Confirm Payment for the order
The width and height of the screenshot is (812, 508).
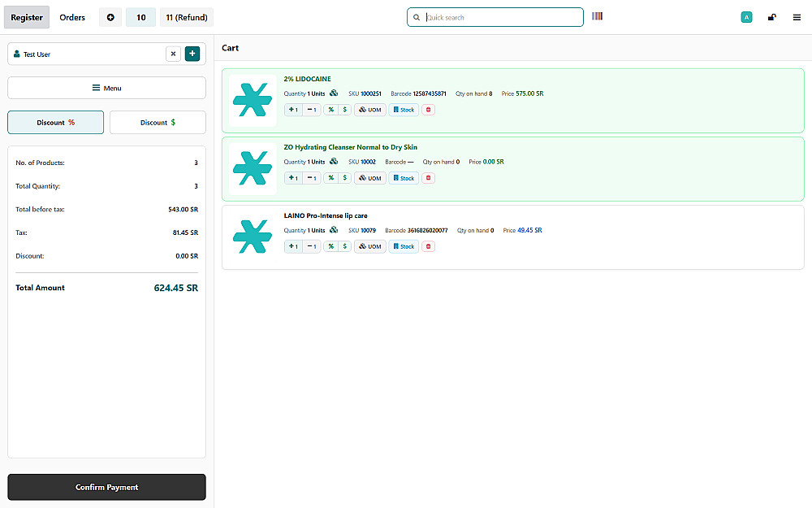(x=106, y=487)
